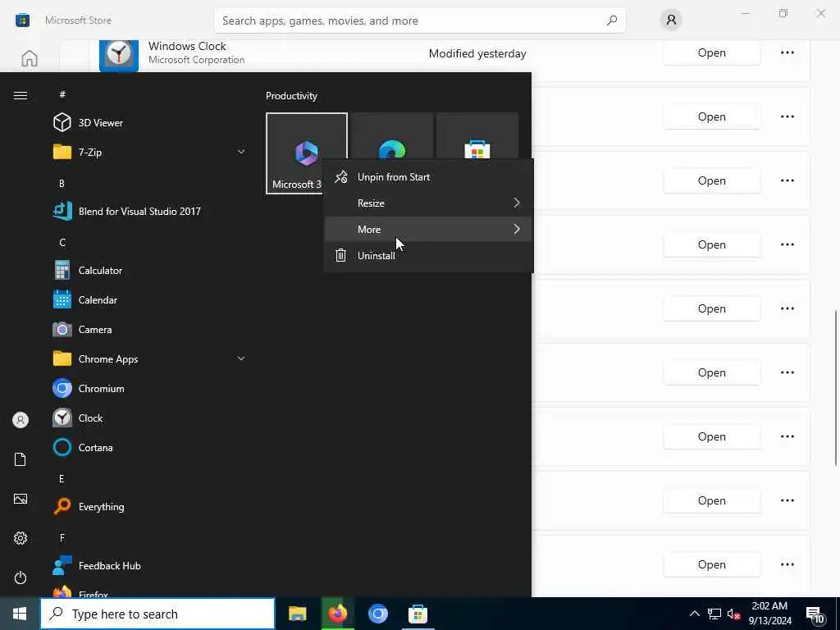Show hidden system tray icons
Screen dimensions: 840x630
tap(694, 614)
